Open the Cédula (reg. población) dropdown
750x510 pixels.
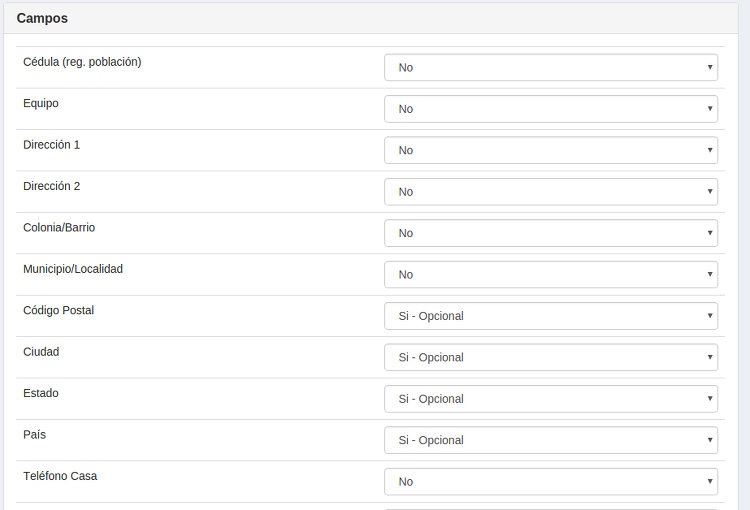[x=551, y=67]
